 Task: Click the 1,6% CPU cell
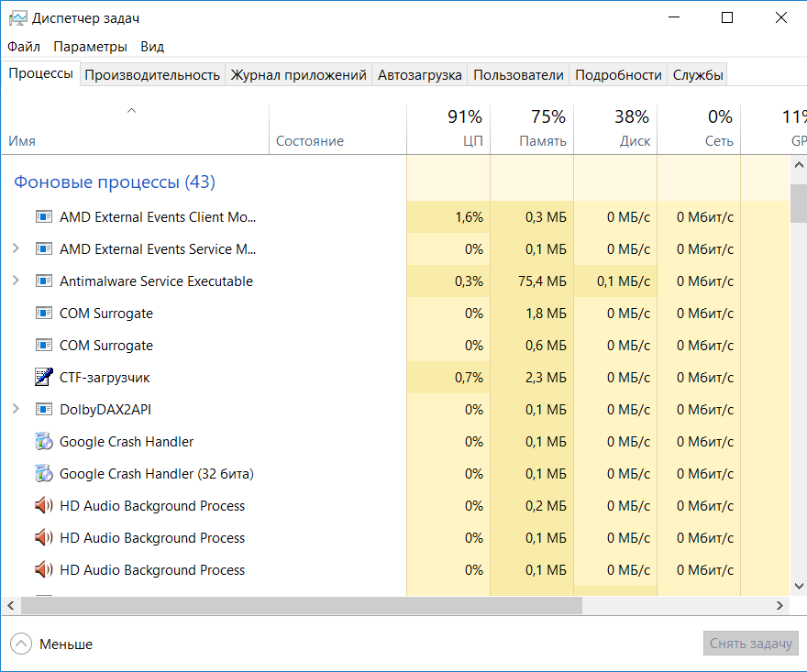coord(448,217)
